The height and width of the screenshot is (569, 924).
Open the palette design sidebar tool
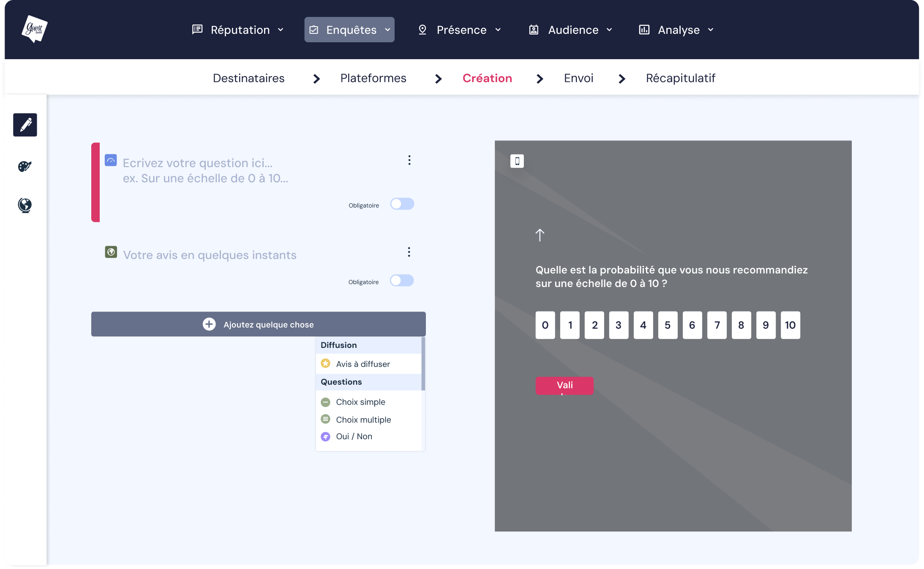(25, 166)
